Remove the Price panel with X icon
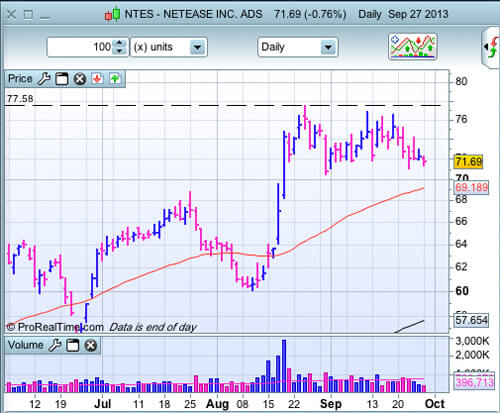 pyautogui.click(x=80, y=79)
